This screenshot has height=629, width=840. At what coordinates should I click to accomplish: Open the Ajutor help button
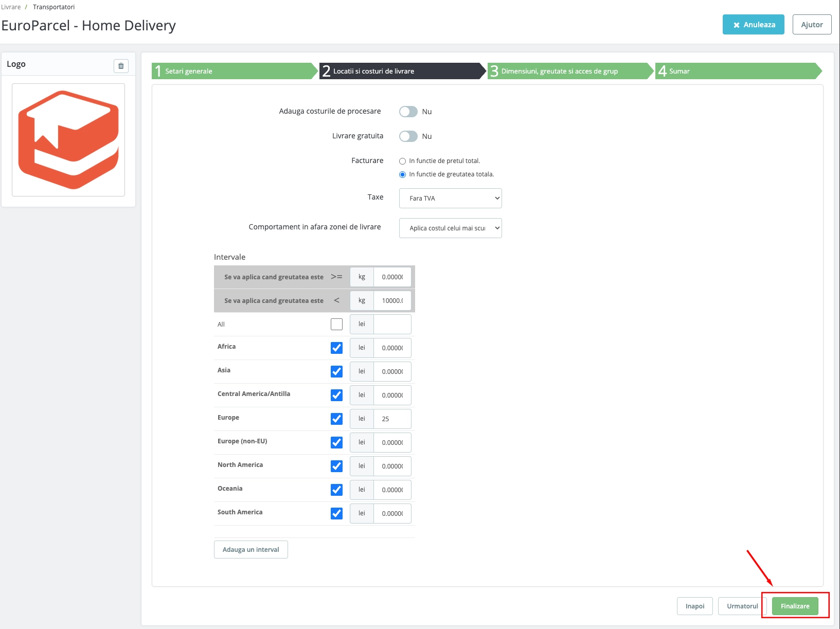click(812, 25)
